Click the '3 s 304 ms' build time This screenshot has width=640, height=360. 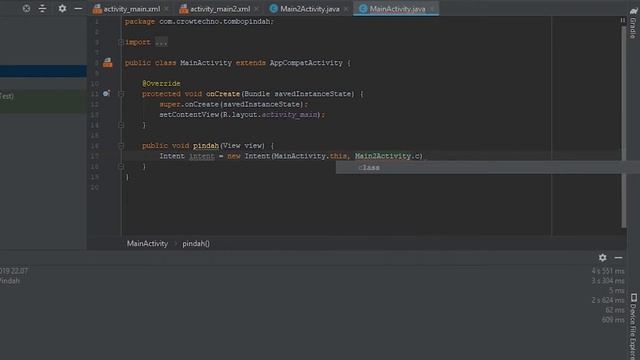[608, 281]
